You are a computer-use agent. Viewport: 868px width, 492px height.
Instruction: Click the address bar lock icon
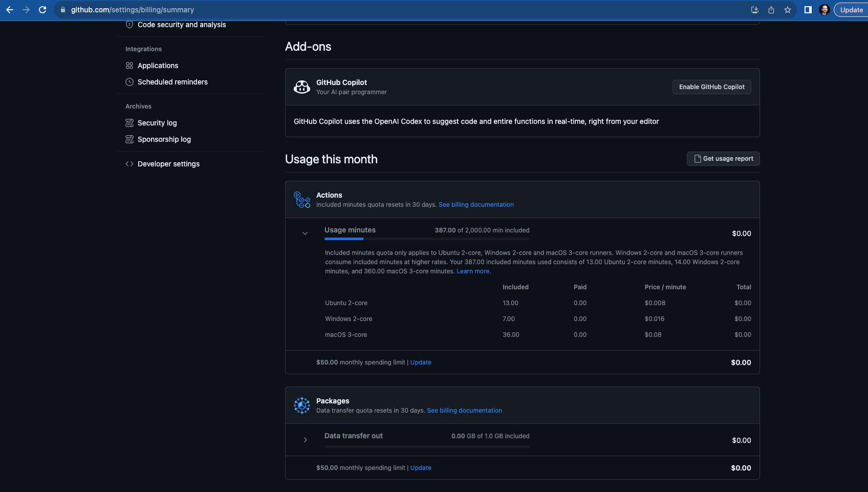click(x=63, y=10)
